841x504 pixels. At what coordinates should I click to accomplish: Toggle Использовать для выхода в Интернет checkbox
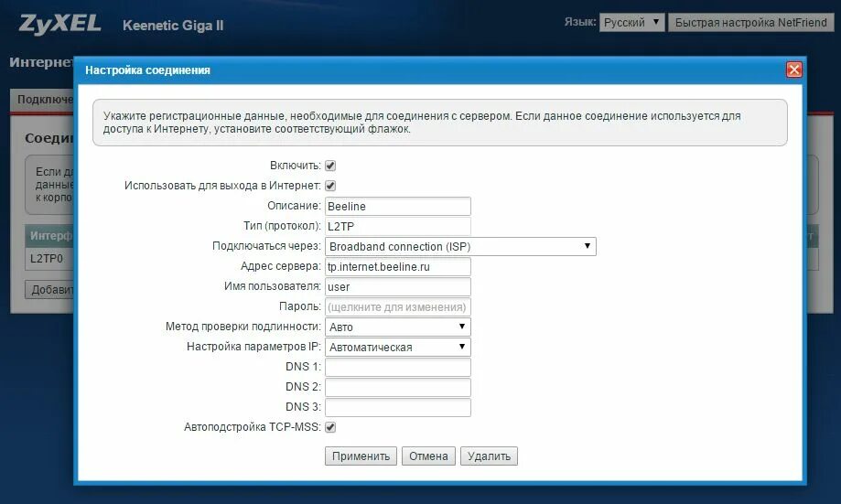(x=330, y=186)
